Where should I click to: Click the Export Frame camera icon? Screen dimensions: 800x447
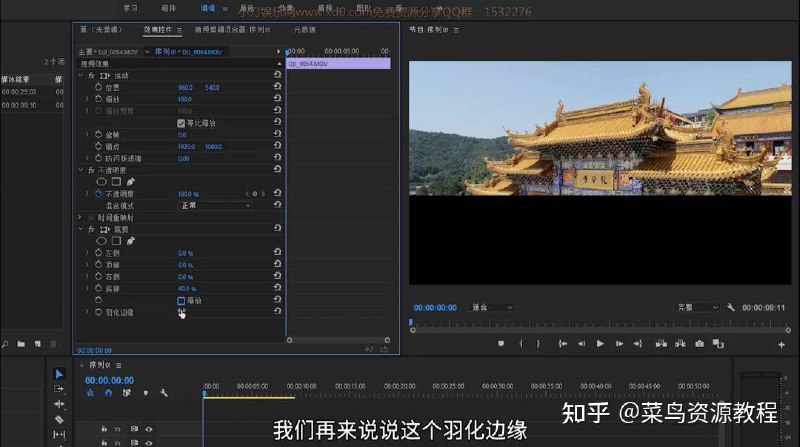tap(700, 343)
